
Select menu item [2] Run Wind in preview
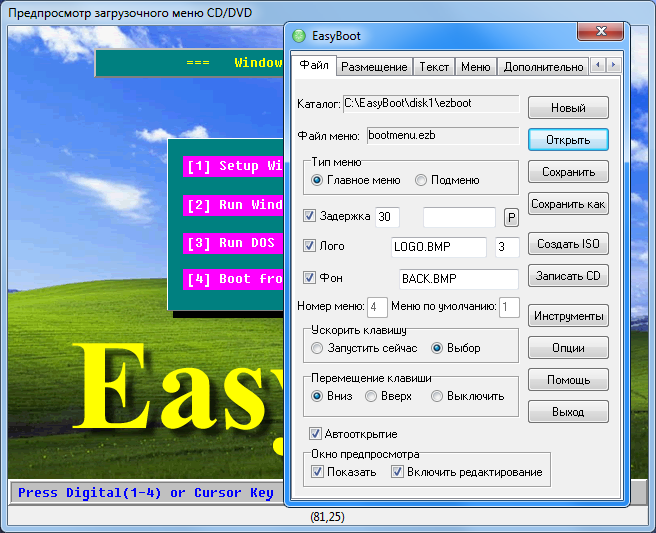[233, 205]
